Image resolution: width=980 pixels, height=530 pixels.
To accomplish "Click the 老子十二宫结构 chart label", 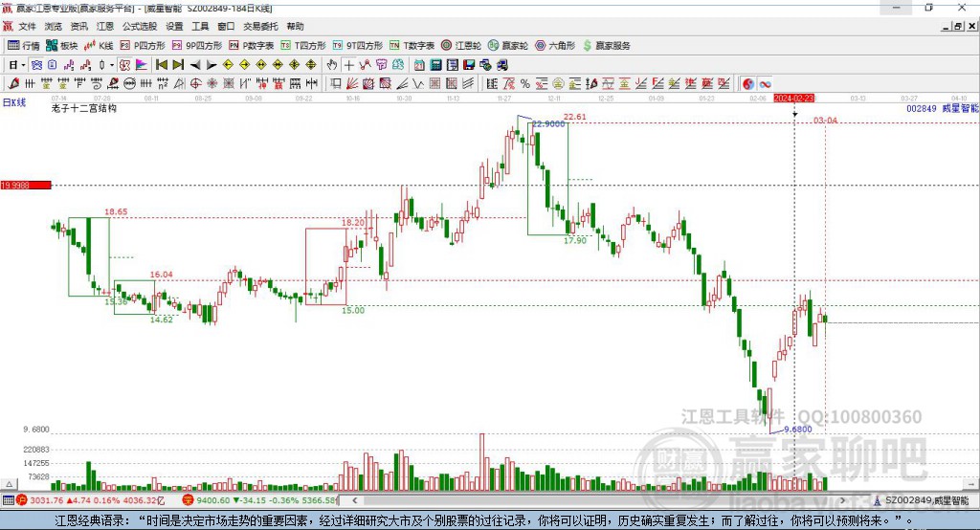I will [84, 108].
